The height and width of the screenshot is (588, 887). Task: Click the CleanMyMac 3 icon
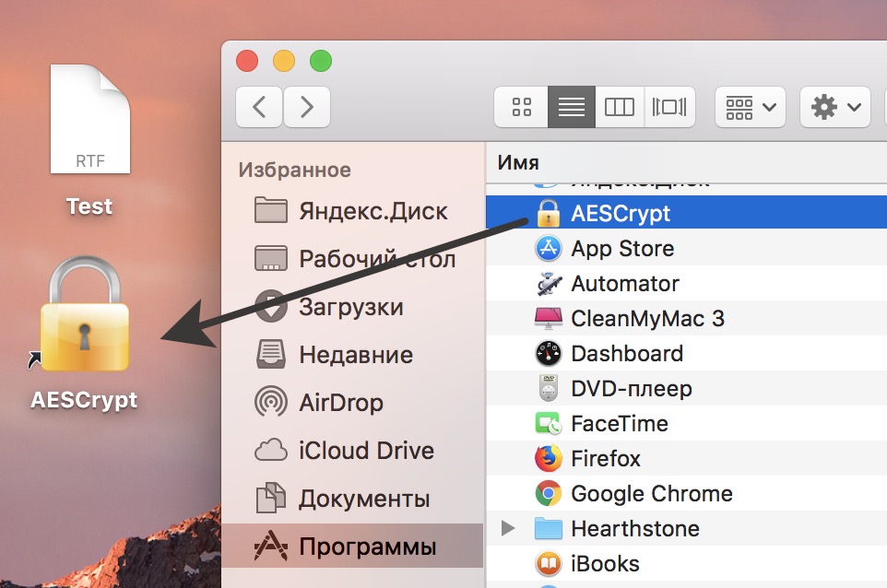[549, 318]
